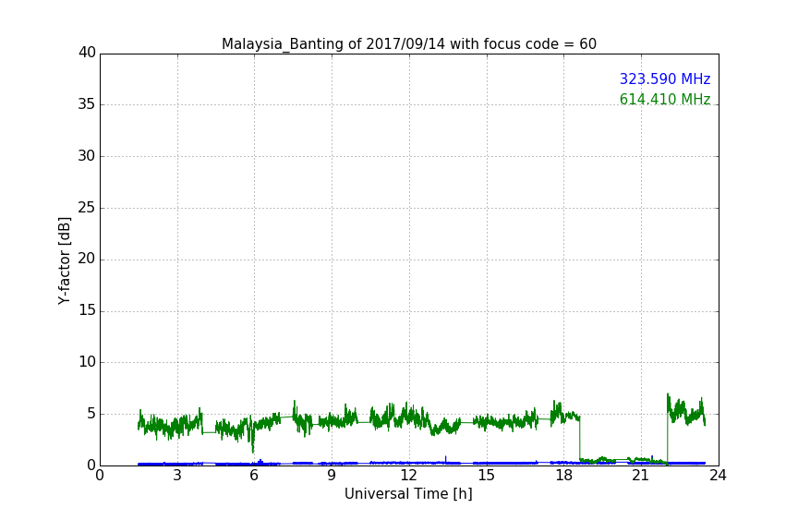This screenshot has width=798, height=532.
Task: Click the x-axis tick label '15'
Action: click(486, 476)
